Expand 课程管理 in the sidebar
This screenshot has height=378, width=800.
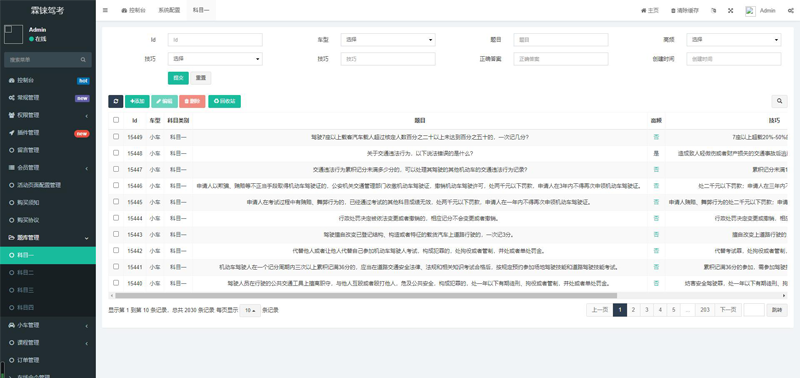(48, 343)
